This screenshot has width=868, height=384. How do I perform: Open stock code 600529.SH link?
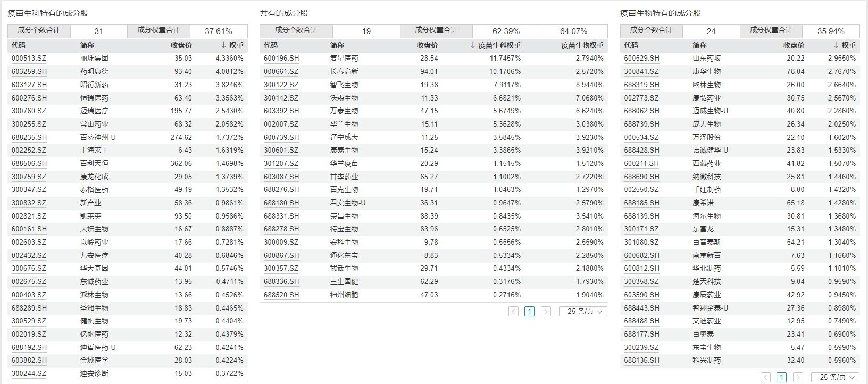[641, 59]
